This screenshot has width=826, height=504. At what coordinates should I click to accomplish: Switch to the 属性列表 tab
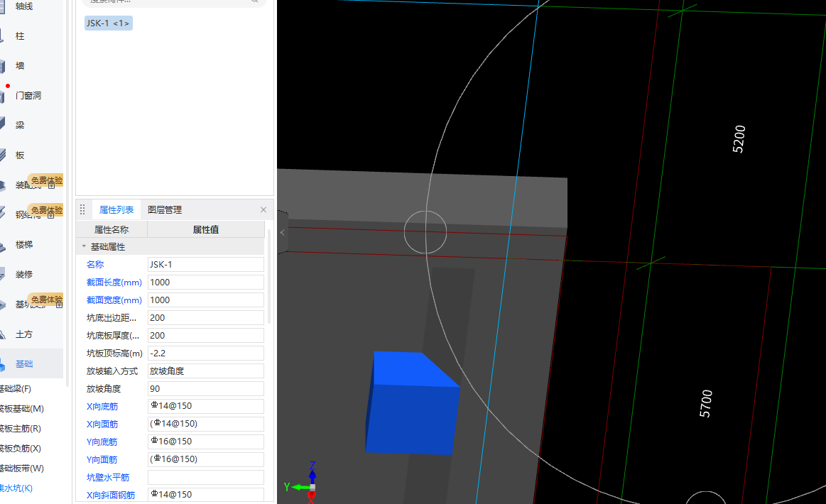pos(116,209)
